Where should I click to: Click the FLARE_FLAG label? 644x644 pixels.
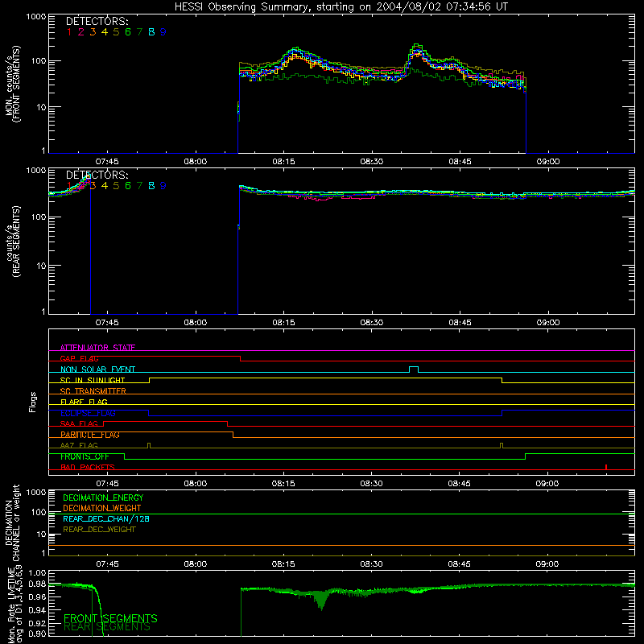click(84, 402)
